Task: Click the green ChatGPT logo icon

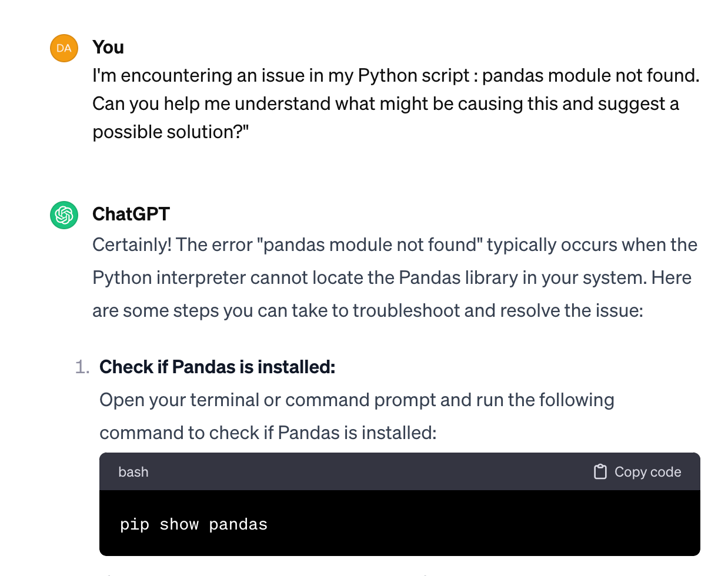Action: click(64, 215)
